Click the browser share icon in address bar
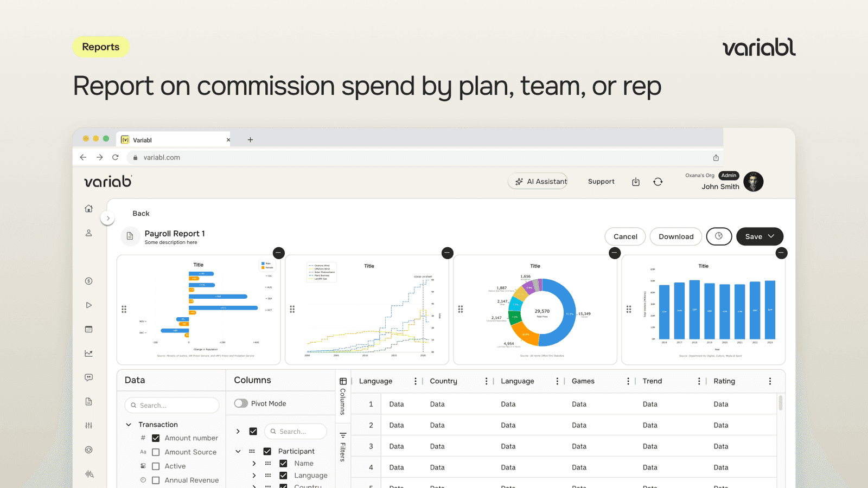Image resolution: width=868 pixels, height=488 pixels. click(x=716, y=158)
